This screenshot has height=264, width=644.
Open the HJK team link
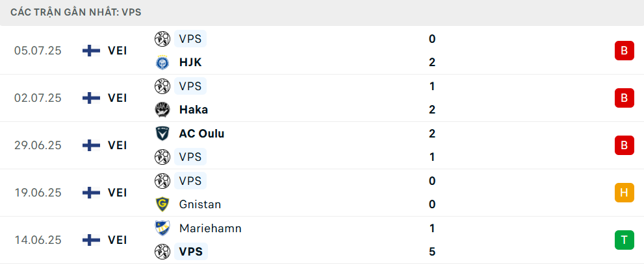pos(190,62)
